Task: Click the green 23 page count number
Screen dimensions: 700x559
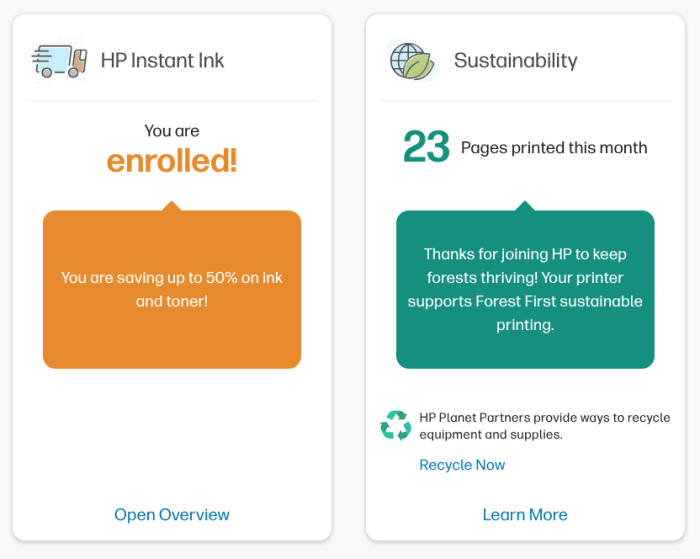Action: (426, 148)
